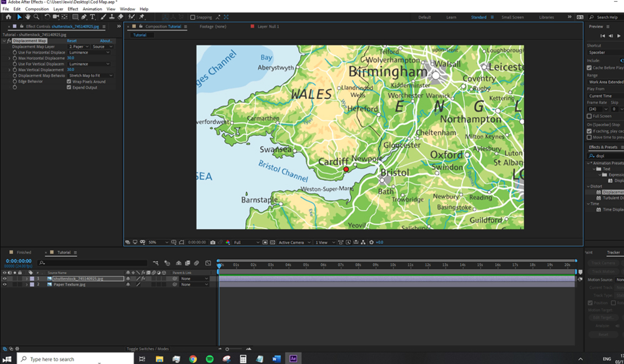The width and height of the screenshot is (624, 364).
Task: Open Spotify from the taskbar
Action: (210, 359)
